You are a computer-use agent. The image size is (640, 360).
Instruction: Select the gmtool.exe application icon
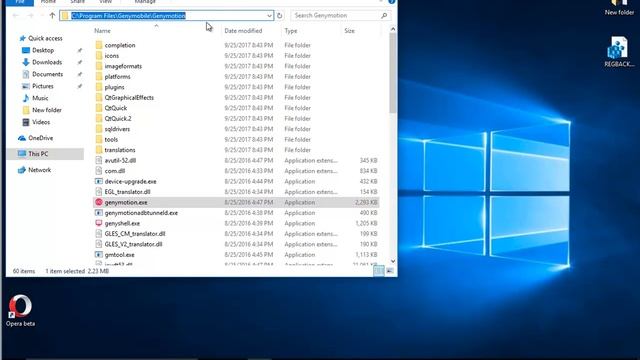tap(99, 255)
